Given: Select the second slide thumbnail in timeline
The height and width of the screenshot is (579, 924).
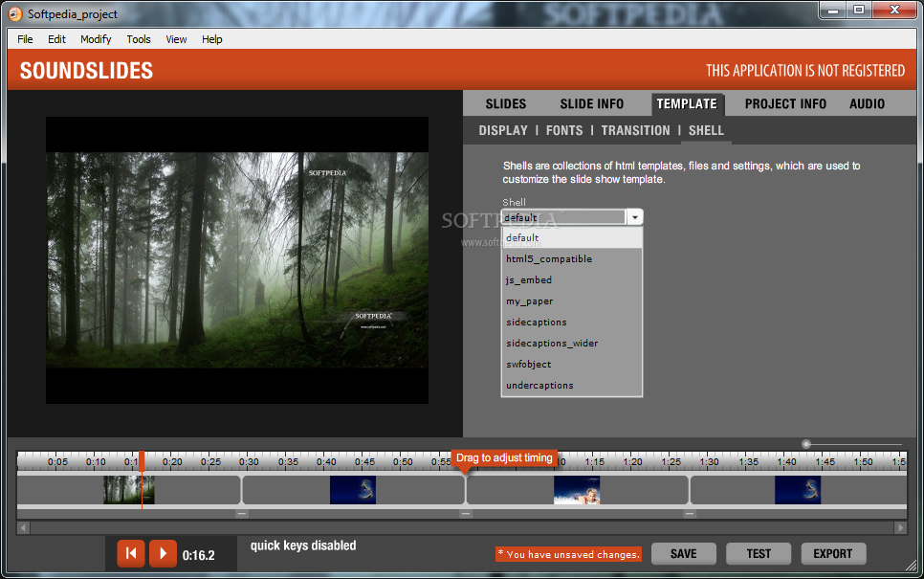Looking at the screenshot, I should pyautogui.click(x=353, y=490).
